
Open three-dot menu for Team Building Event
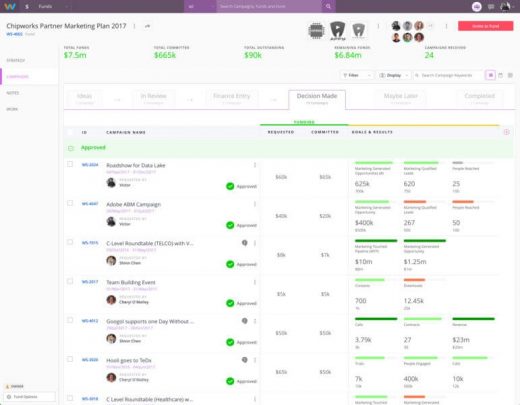[255, 282]
